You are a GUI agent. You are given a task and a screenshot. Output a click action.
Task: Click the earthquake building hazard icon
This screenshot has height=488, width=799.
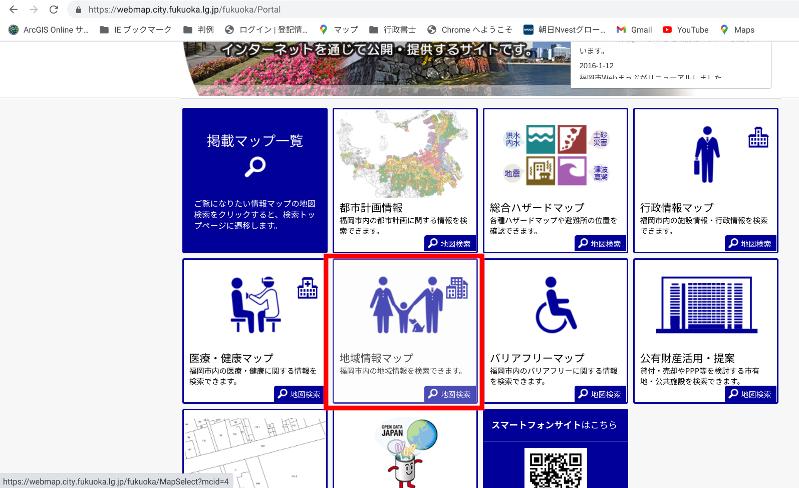point(540,171)
